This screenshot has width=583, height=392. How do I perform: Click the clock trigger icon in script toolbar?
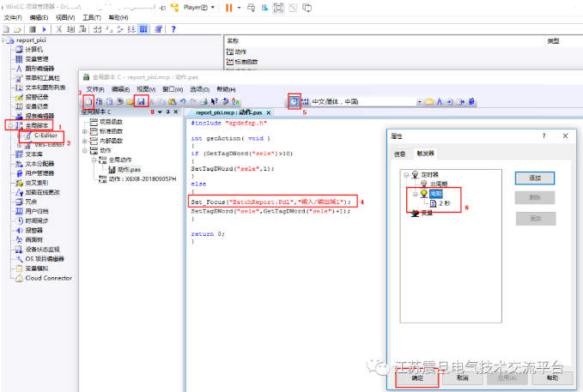[x=295, y=101]
